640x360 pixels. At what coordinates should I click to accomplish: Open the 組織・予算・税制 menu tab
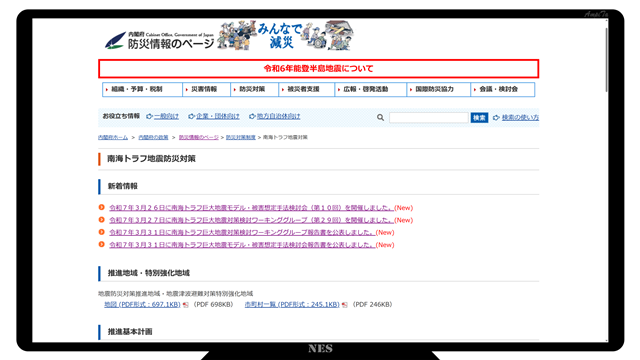click(142, 89)
